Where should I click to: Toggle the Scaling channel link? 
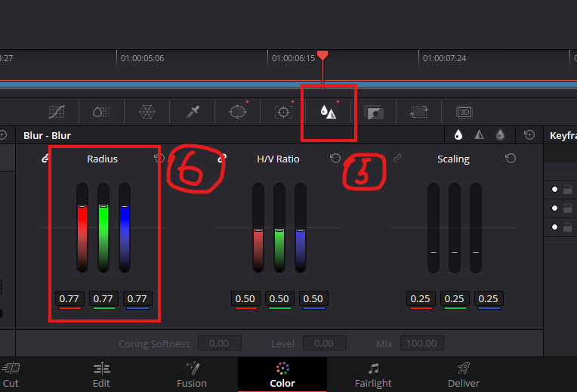[x=397, y=159]
